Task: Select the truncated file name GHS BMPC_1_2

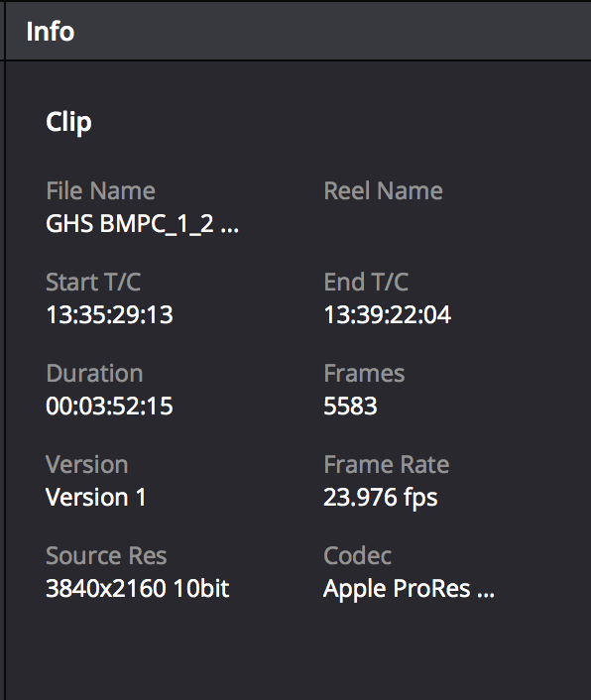Action: (x=142, y=224)
